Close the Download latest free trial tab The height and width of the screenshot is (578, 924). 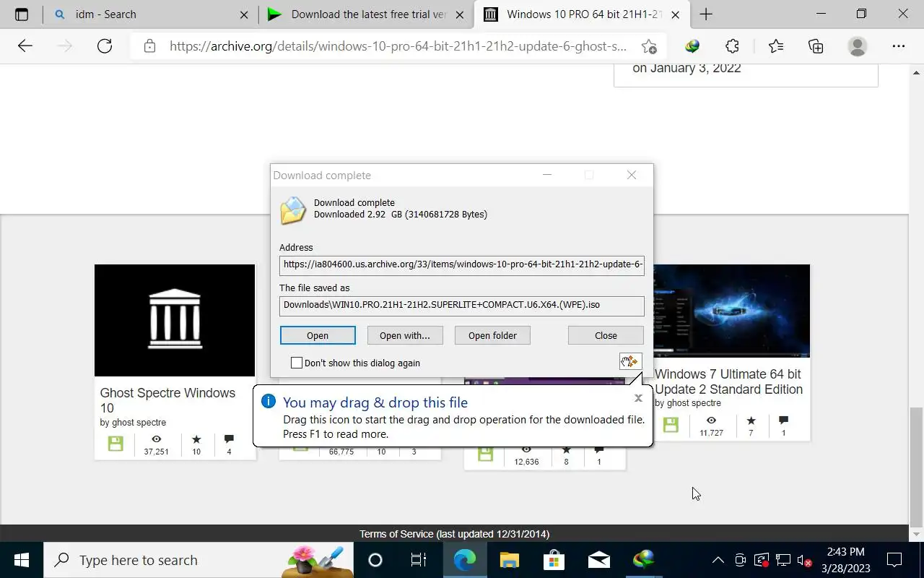(x=461, y=14)
